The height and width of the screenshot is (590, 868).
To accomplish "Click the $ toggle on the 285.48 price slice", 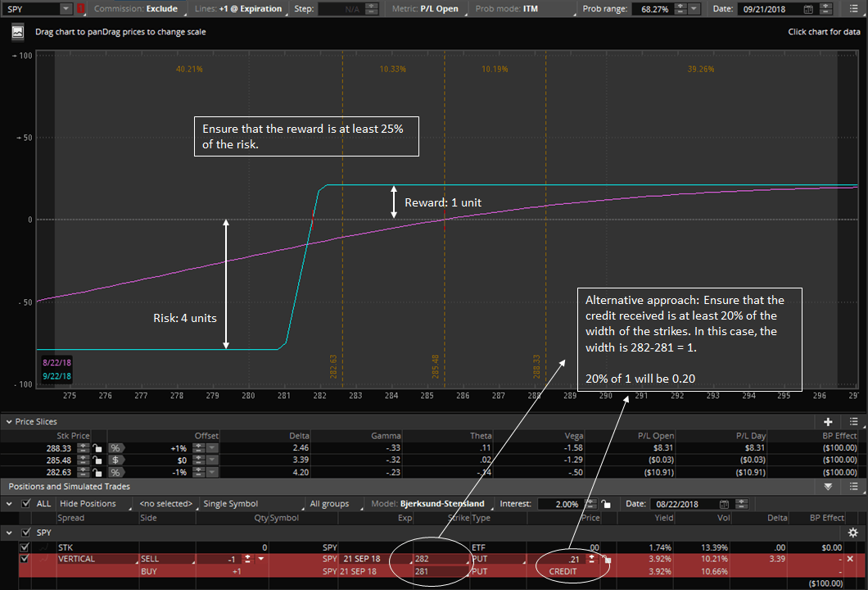I will pyautogui.click(x=115, y=461).
